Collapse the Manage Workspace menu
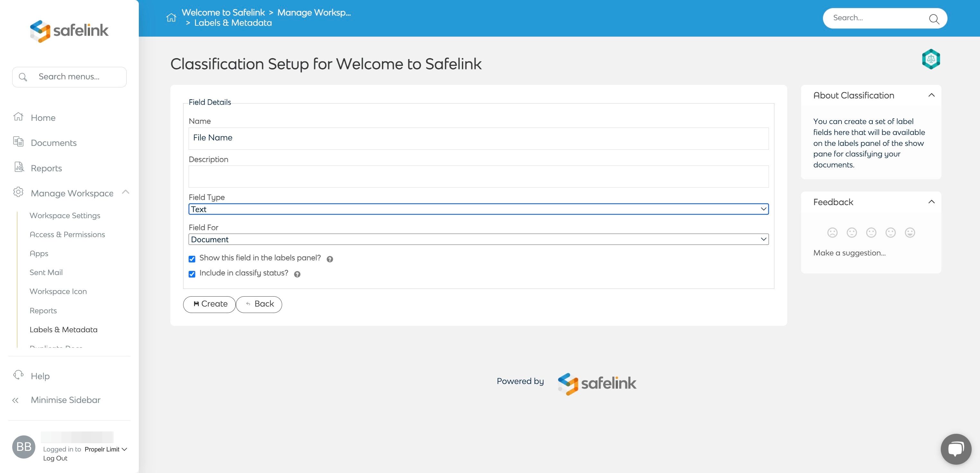Viewport: 980px width, 473px height. point(126,192)
